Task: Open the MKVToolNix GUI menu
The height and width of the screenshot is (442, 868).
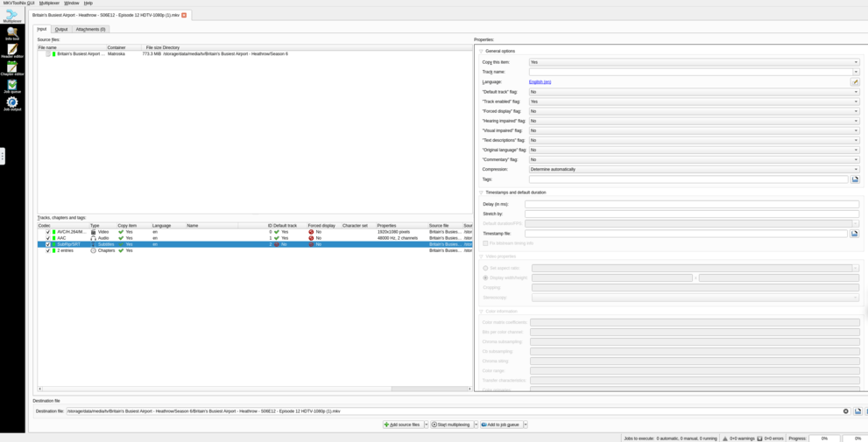Action: coord(18,3)
